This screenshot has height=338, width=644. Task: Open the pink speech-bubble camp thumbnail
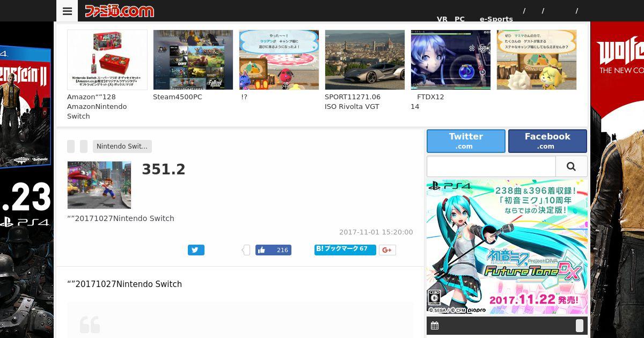point(279,60)
